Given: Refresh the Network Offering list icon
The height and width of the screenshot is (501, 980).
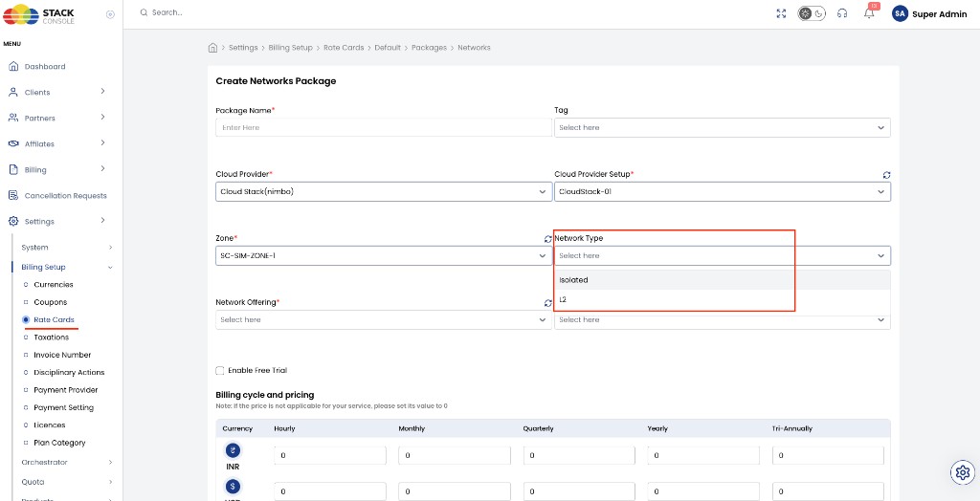Looking at the screenshot, I should pos(548,303).
